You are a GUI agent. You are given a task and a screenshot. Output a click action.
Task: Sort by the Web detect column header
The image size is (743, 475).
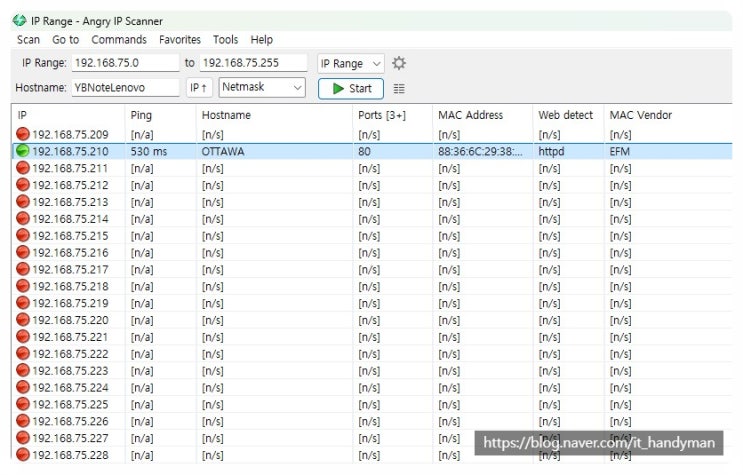[568, 115]
